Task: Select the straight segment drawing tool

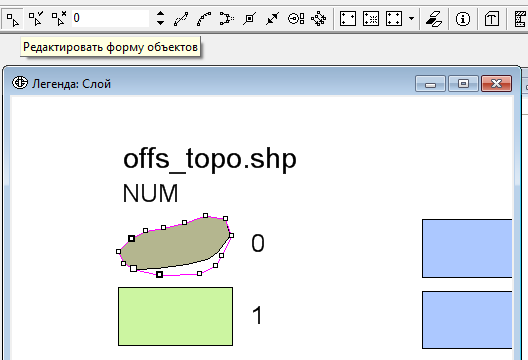Action: coord(181,19)
